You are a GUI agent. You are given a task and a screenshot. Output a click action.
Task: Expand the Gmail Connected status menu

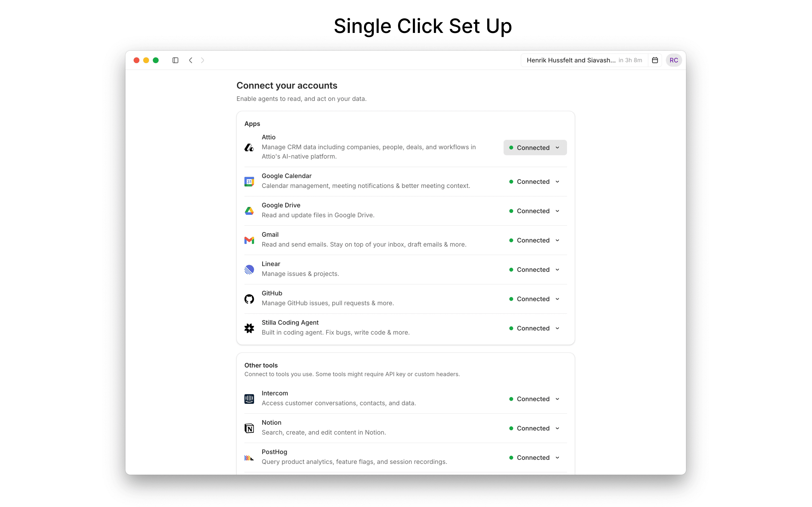tap(535, 240)
